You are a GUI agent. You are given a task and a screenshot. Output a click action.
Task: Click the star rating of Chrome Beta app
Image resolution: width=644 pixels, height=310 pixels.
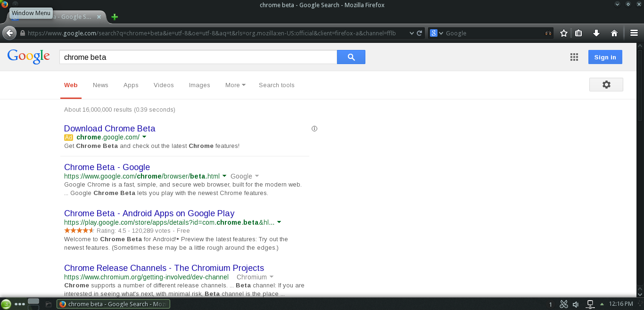tap(79, 230)
